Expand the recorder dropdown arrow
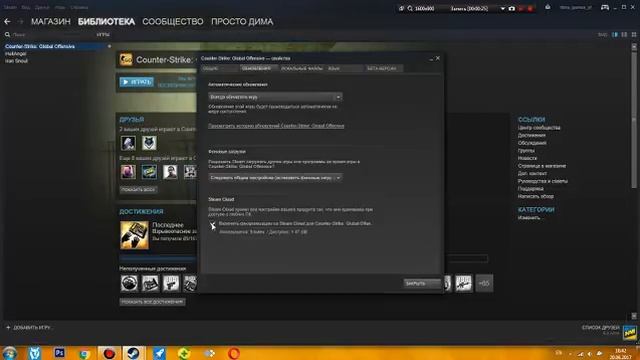Image resolution: width=640 pixels, height=360 pixels. coord(502,9)
